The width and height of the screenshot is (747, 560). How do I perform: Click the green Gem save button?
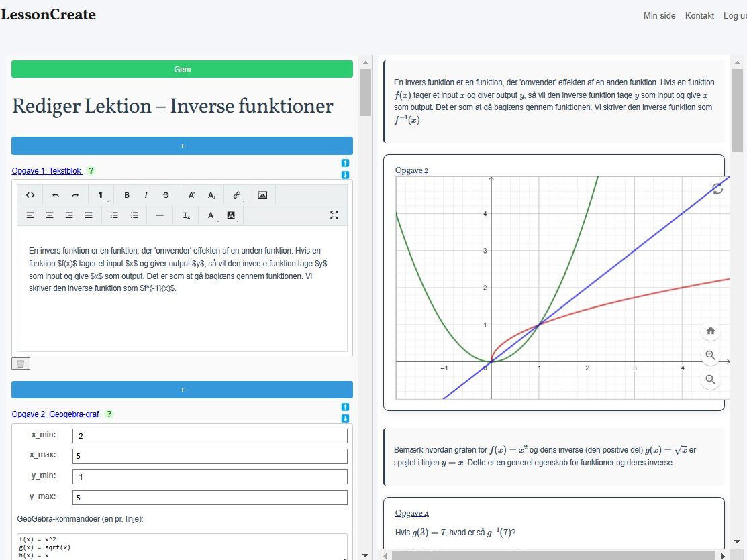(182, 70)
